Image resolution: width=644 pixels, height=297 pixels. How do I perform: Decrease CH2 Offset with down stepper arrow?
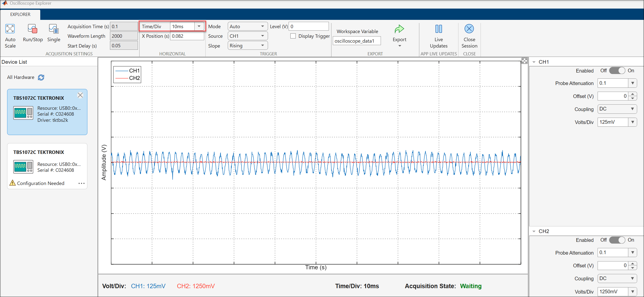click(x=632, y=268)
